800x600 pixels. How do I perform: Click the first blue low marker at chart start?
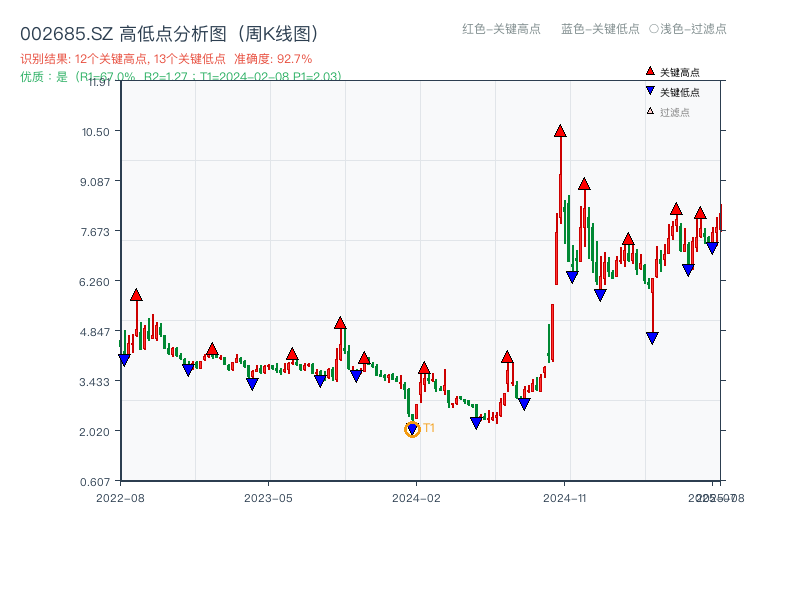124,360
